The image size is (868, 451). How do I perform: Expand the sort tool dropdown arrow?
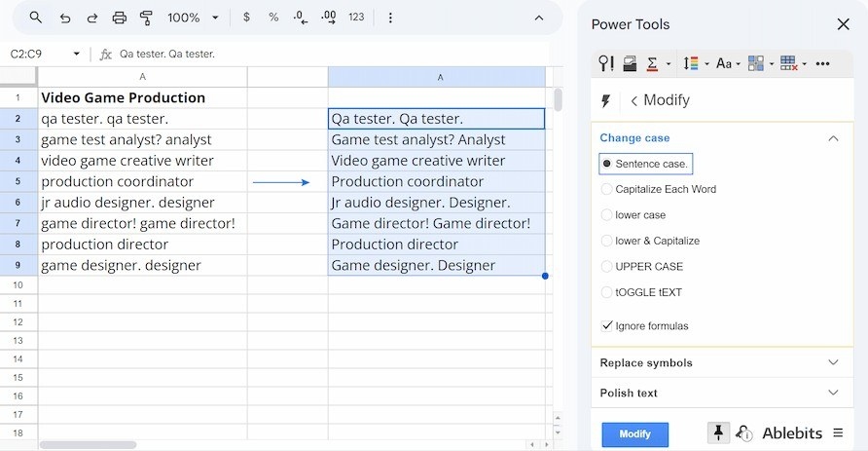[706, 64]
